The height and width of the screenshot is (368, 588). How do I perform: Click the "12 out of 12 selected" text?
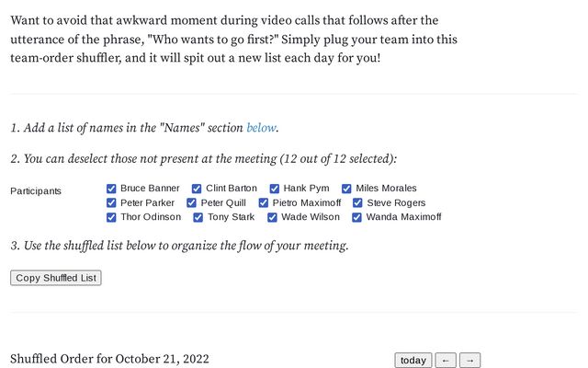tap(336, 159)
